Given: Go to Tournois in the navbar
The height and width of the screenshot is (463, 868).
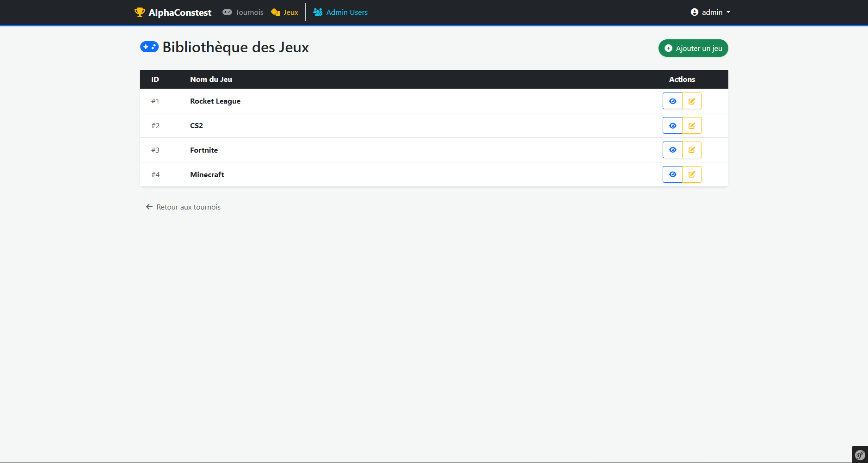Looking at the screenshot, I should [x=243, y=12].
